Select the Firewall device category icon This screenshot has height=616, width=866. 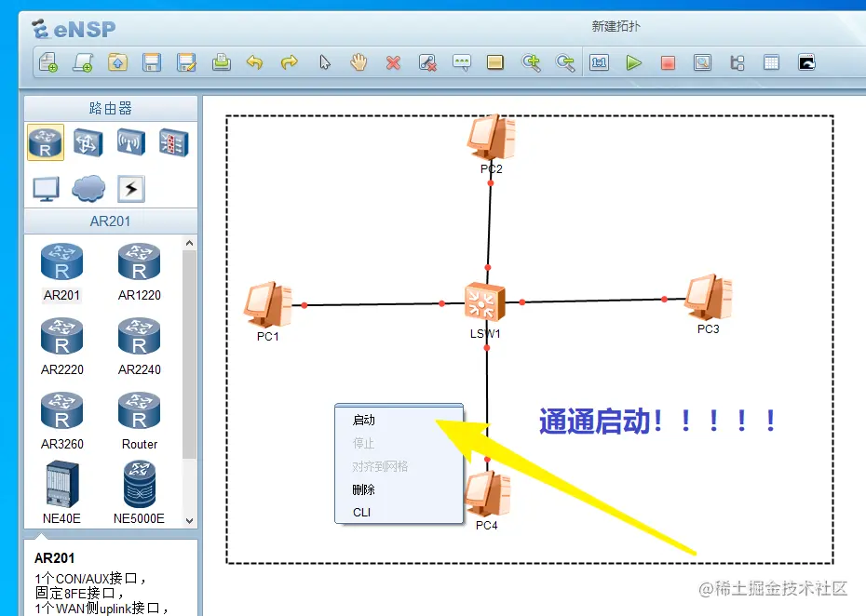click(173, 142)
